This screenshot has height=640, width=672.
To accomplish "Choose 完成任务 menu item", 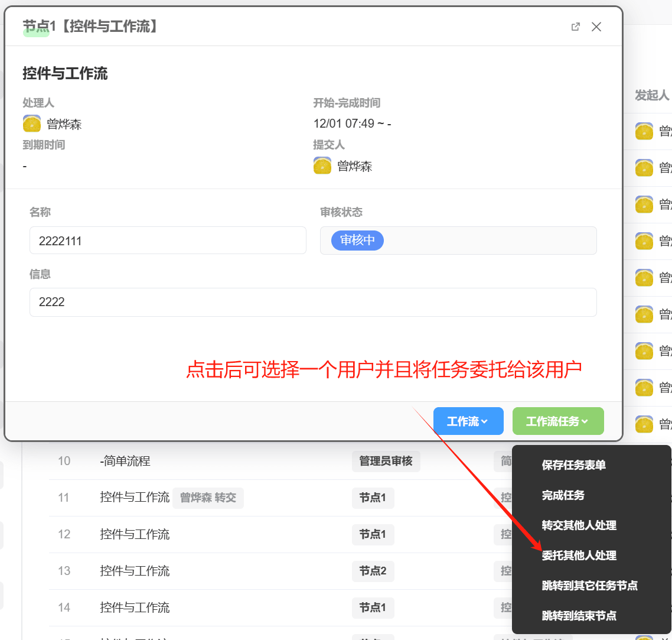I will pos(563,495).
